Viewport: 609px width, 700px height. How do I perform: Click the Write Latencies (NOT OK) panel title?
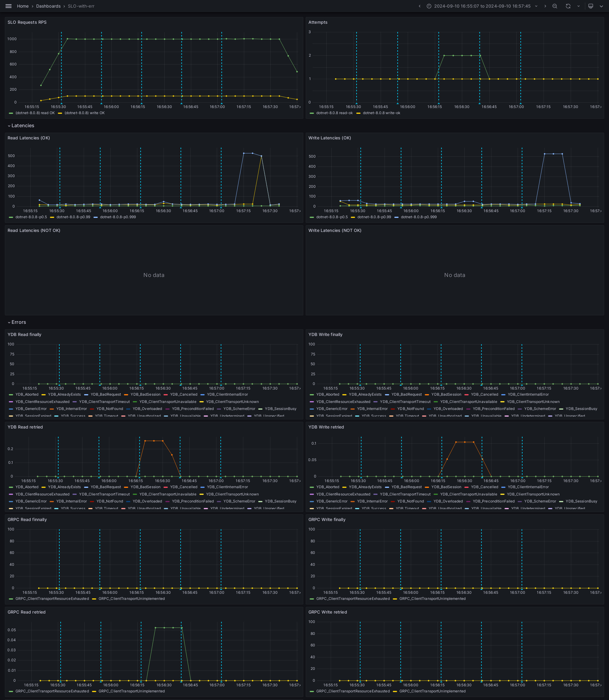[x=335, y=231]
